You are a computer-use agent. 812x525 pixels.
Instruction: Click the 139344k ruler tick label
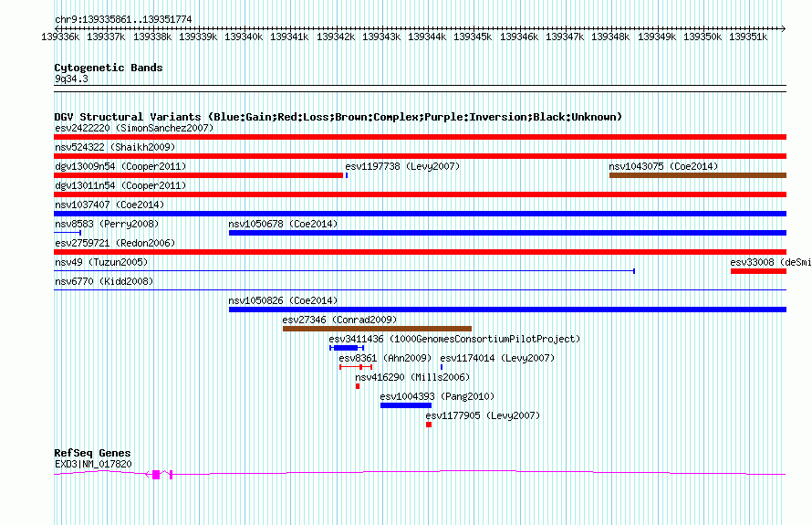pos(427,37)
